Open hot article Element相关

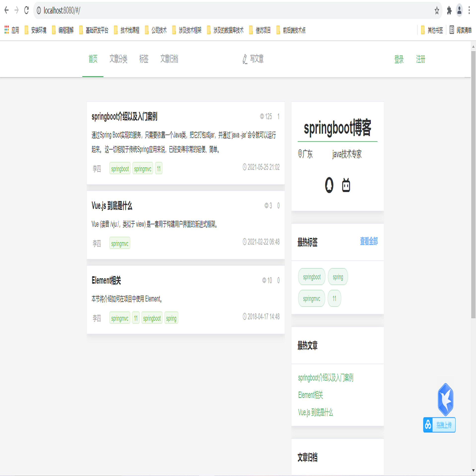click(x=311, y=395)
